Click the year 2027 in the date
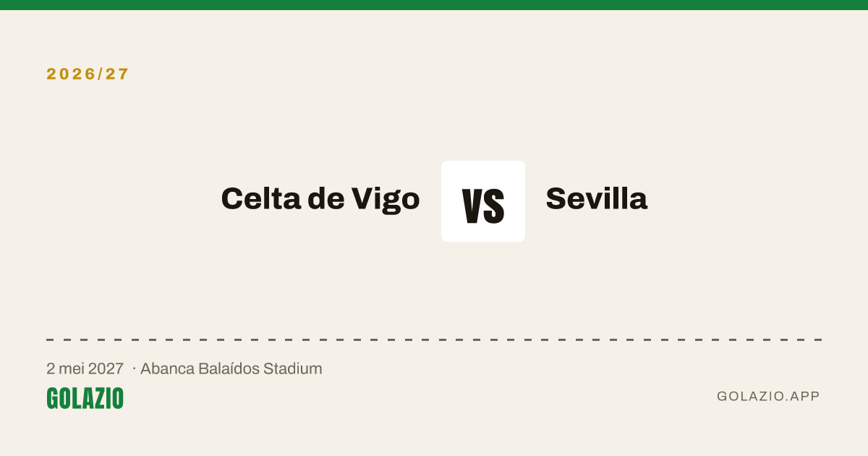 point(106,368)
